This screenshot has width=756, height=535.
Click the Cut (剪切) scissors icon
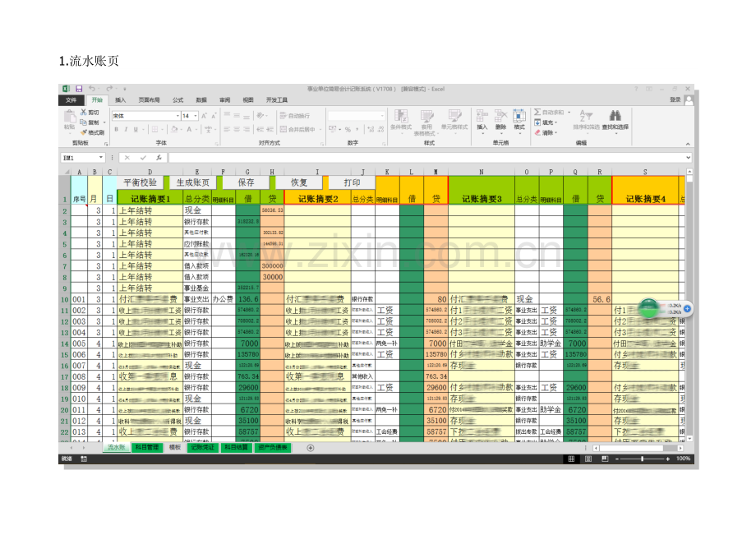point(85,113)
